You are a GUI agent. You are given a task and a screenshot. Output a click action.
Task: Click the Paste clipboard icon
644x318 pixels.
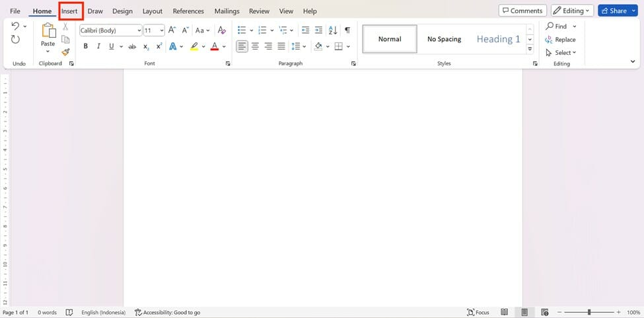pyautogui.click(x=48, y=30)
